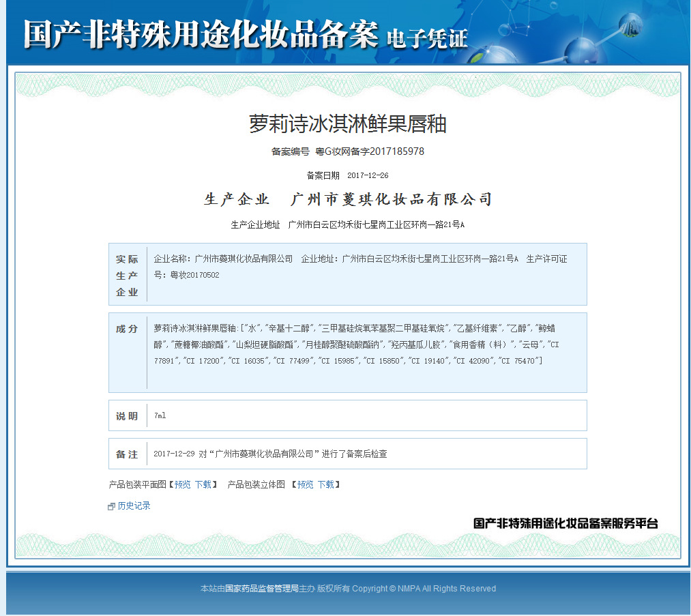
Task: Click the 成分 section label
Action: pos(127,329)
